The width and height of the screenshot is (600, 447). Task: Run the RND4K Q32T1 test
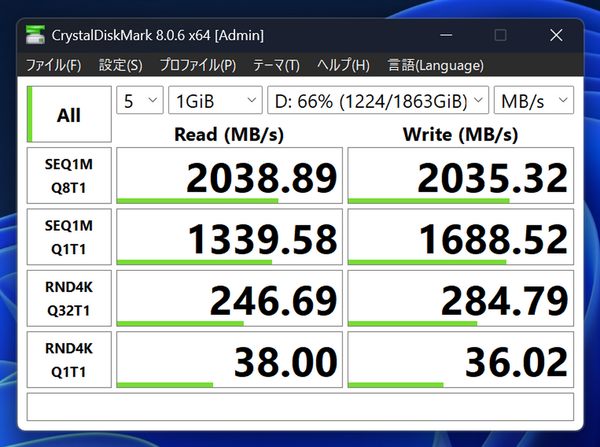coord(69,299)
